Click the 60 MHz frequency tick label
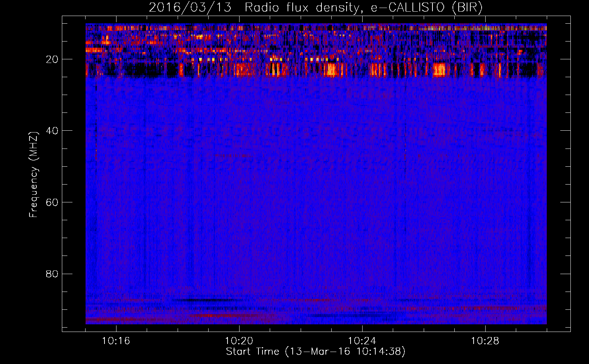This screenshot has height=364, width=589. point(52,202)
